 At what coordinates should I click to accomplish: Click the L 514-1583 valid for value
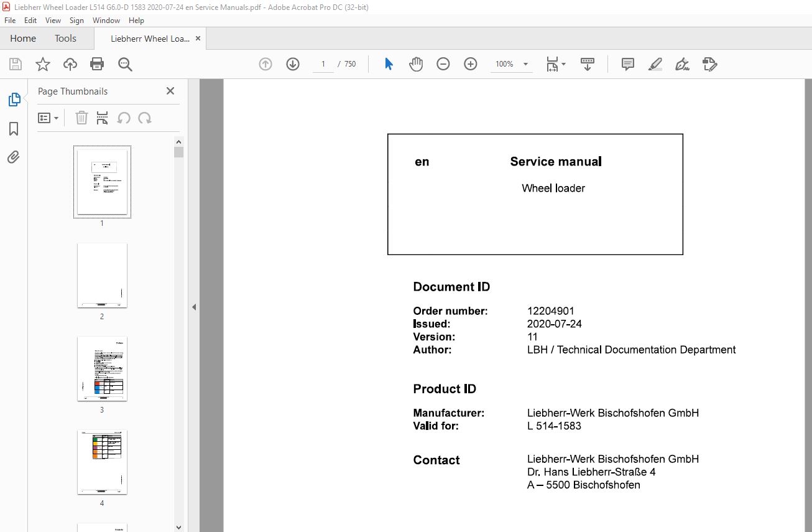554,426
